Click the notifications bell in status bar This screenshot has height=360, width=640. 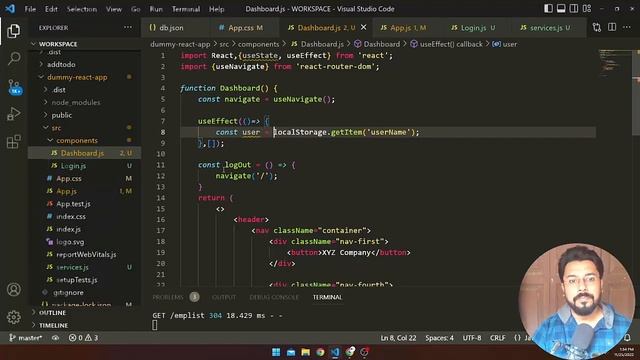pyautogui.click(x=627, y=338)
